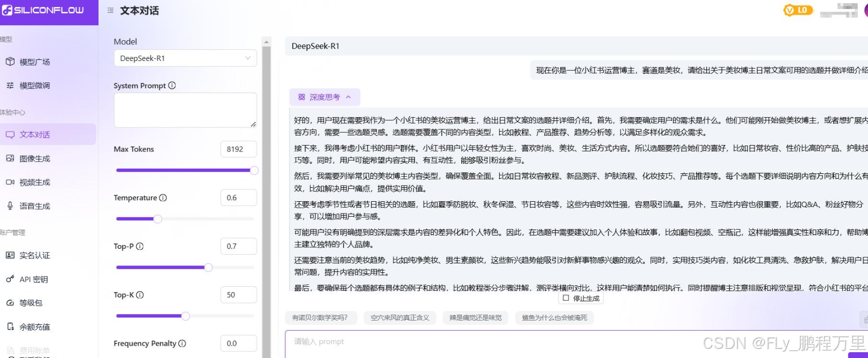Click the 语音生成 microphone icon
Screen dimensions: 868x358
(x=10, y=206)
